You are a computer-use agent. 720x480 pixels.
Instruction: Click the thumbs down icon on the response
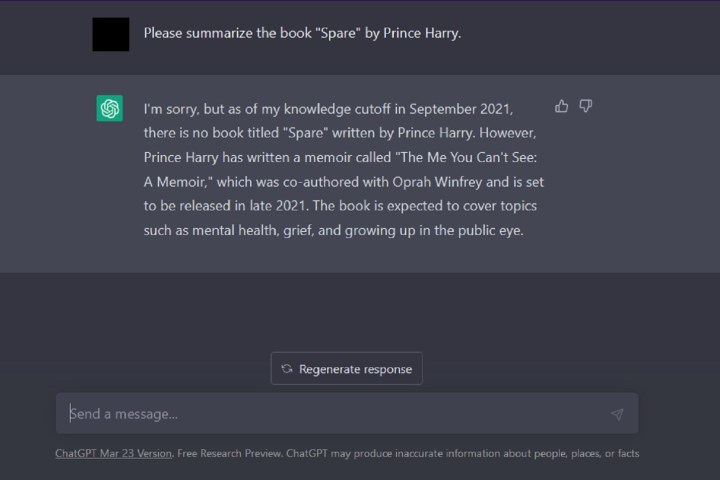pos(586,106)
